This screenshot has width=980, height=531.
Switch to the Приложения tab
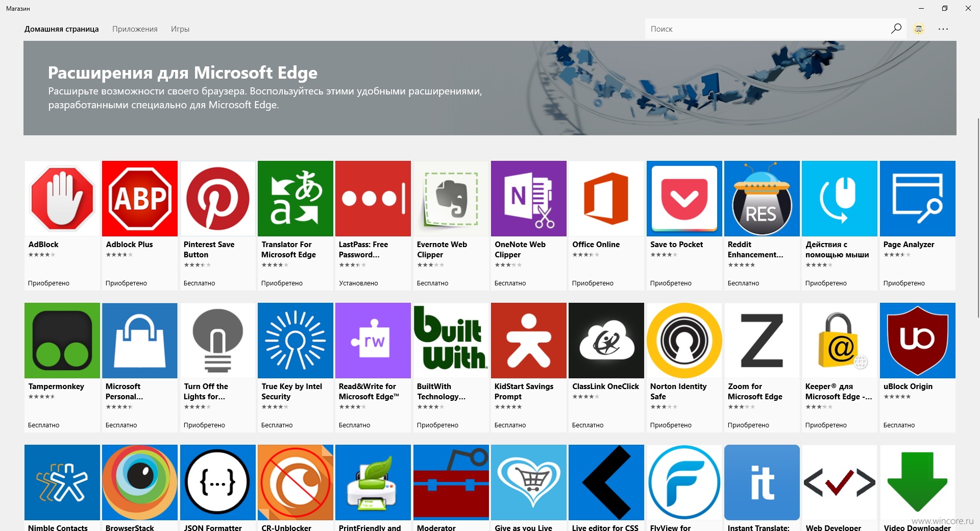coord(135,29)
